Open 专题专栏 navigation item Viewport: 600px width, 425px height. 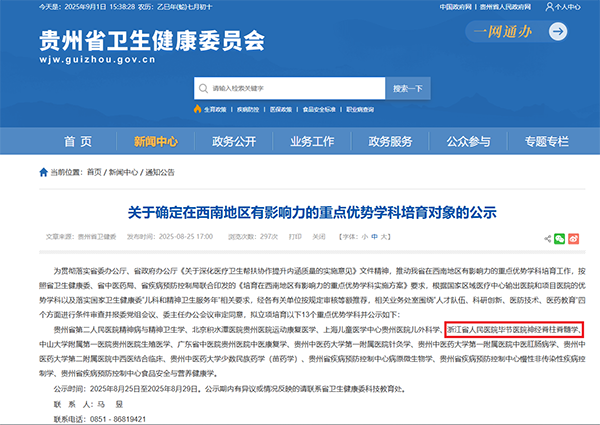coord(546,141)
